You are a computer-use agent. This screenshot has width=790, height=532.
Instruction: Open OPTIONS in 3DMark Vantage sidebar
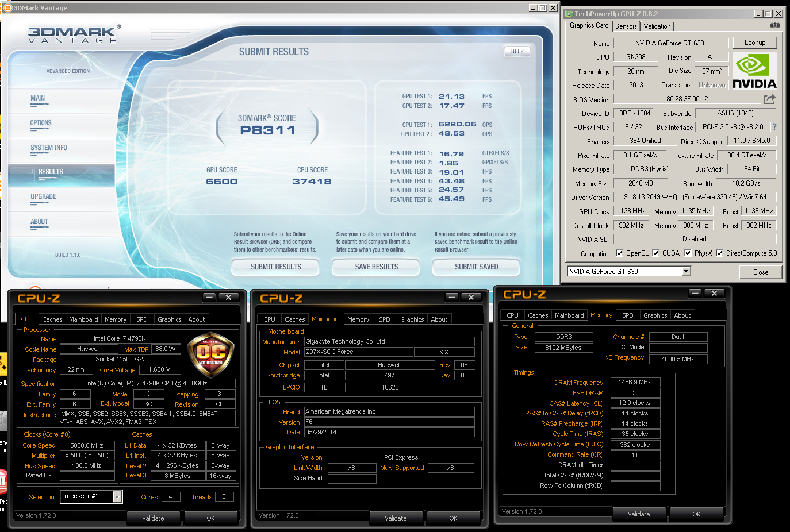tap(41, 124)
